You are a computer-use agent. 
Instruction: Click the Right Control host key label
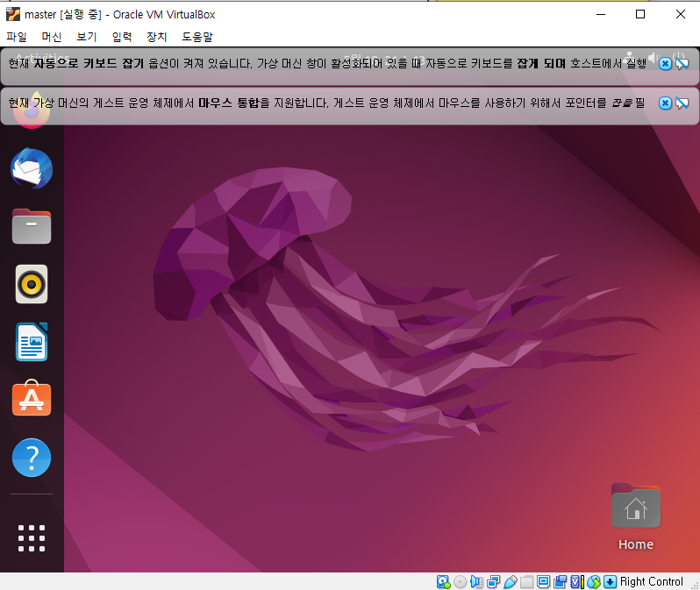coord(652,581)
